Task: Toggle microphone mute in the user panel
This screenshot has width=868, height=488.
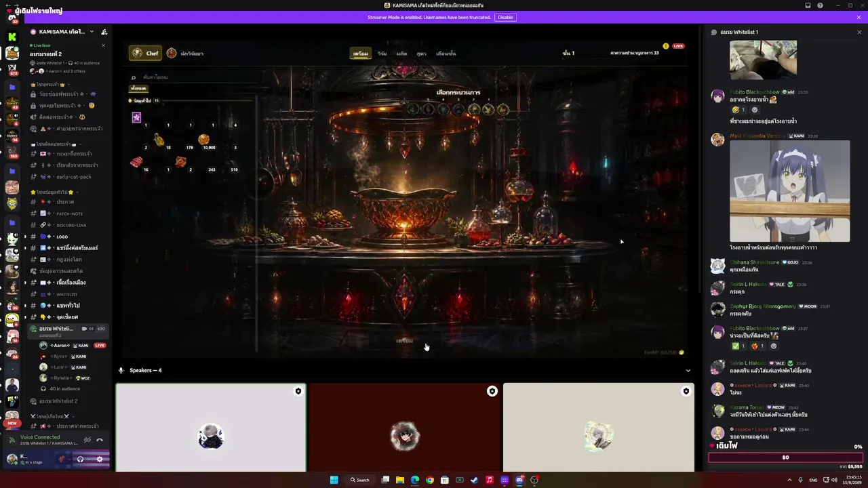Action: pos(62,459)
